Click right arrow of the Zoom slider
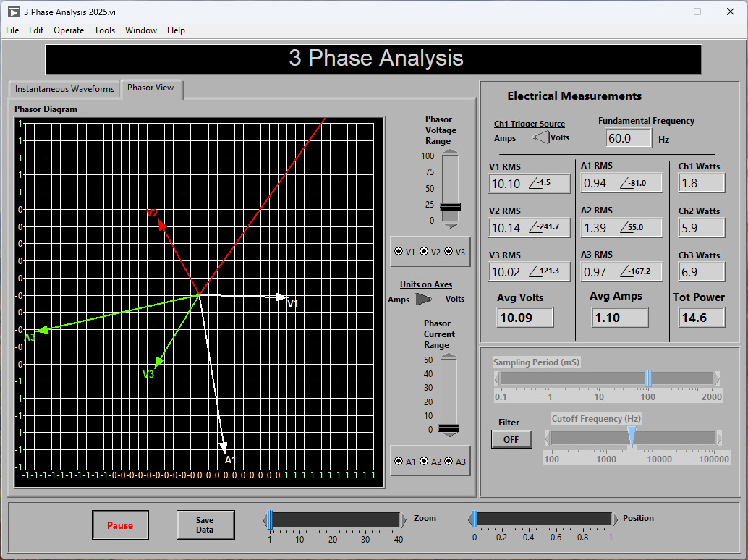Screen dimensions: 748x560 (x=404, y=519)
